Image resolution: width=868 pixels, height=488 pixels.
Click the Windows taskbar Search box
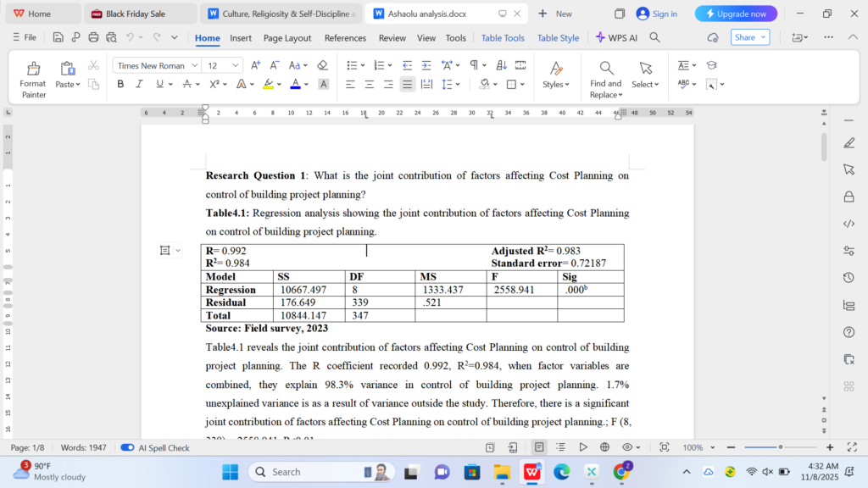pos(321,472)
